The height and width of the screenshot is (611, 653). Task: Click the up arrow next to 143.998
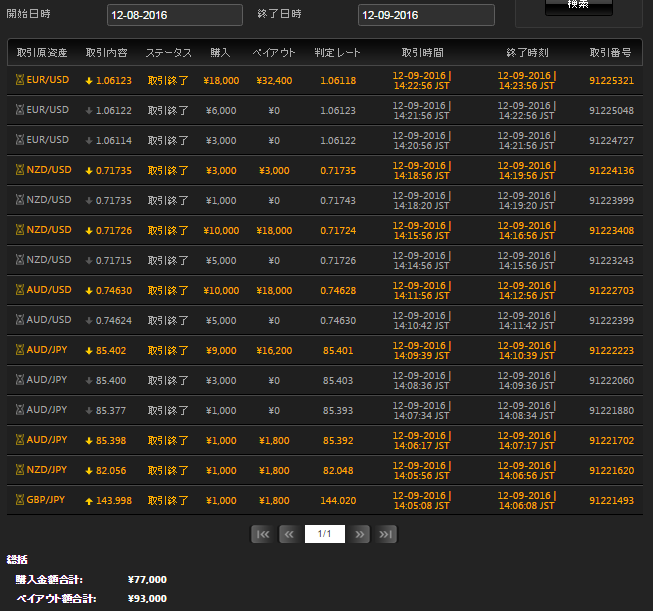(x=89, y=500)
